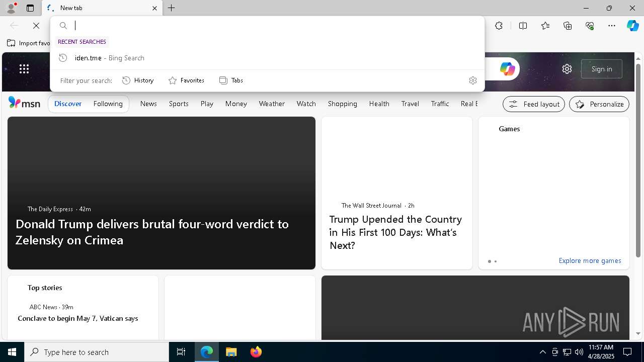Click the Top stories heading

(45, 288)
